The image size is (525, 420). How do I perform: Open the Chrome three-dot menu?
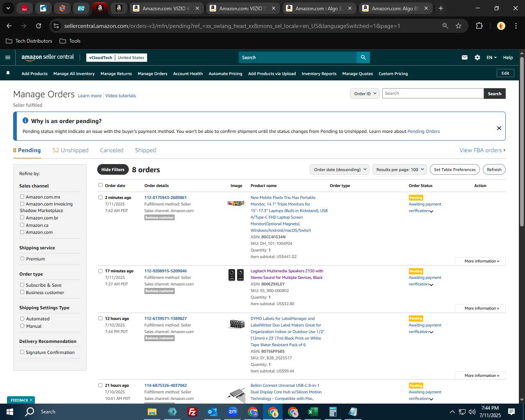click(x=515, y=26)
